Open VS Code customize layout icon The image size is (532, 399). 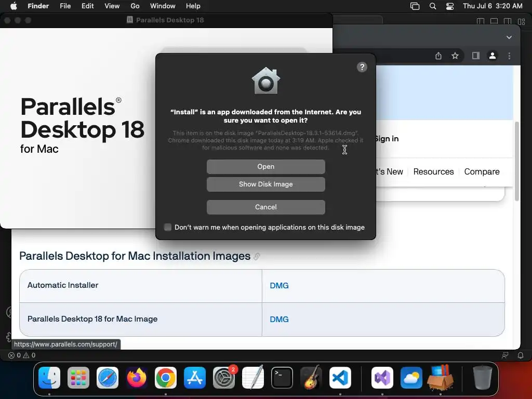pyautogui.click(x=522, y=21)
